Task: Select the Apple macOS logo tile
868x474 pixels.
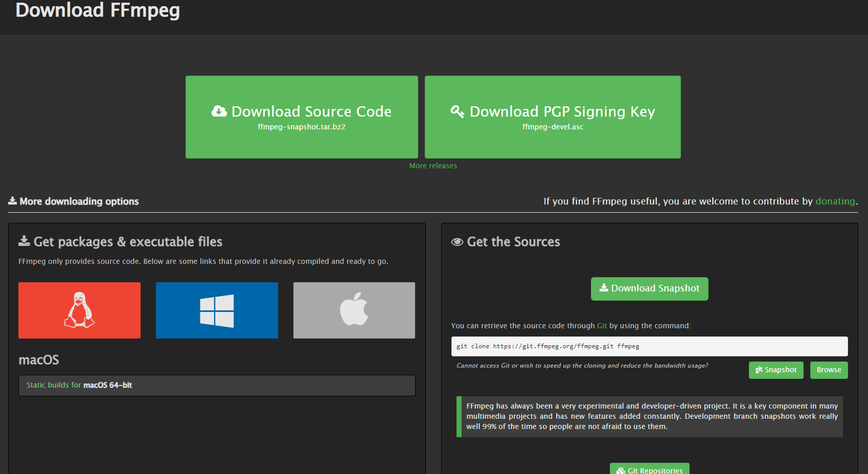Action: click(354, 310)
